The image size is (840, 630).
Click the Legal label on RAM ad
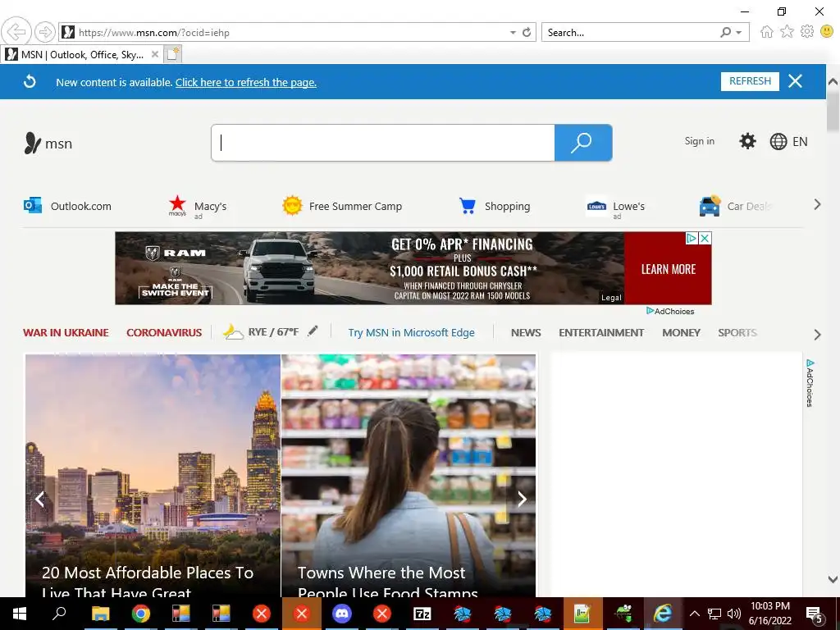pyautogui.click(x=611, y=298)
